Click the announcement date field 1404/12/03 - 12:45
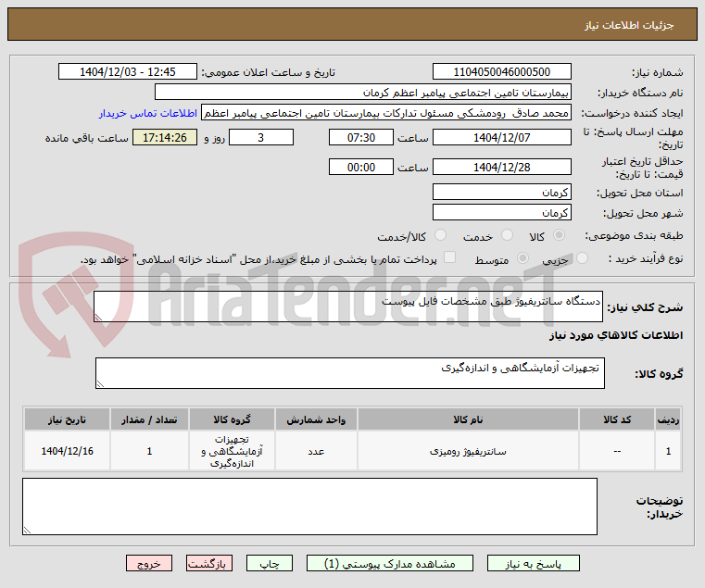 click(x=128, y=71)
